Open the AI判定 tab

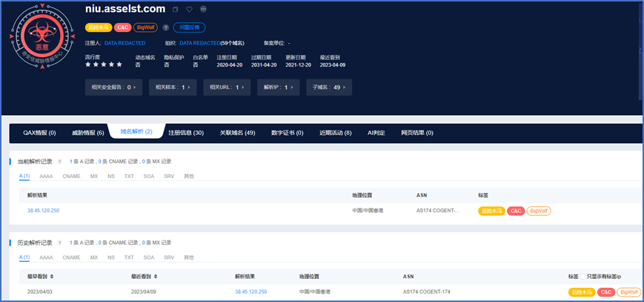(x=376, y=133)
